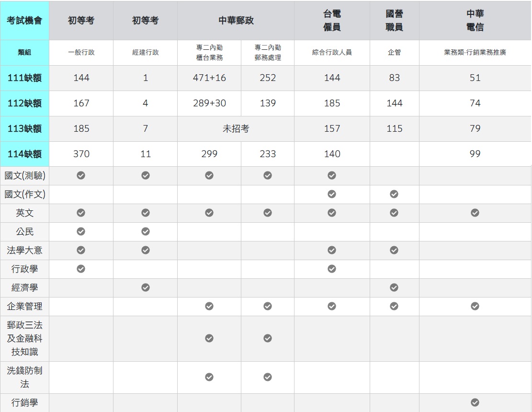Click the 111缺額 row label
532x412 pixels.
(24, 78)
